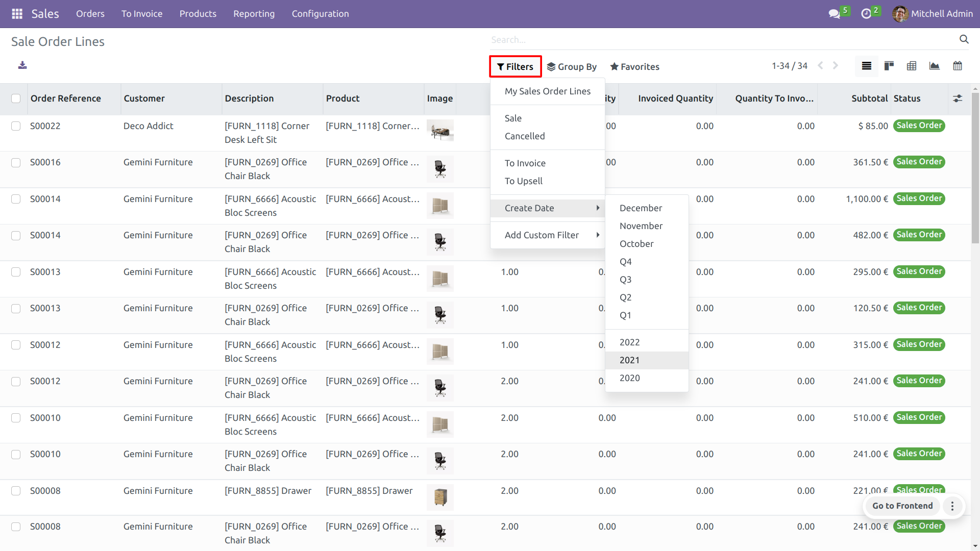
Task: Open activities clock icon in navbar
Action: point(866,14)
